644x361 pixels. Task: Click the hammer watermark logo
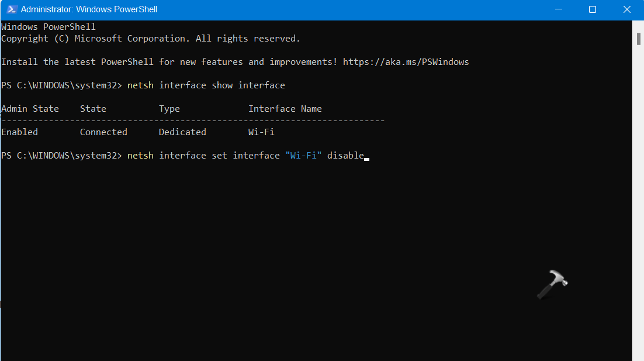coord(552,285)
